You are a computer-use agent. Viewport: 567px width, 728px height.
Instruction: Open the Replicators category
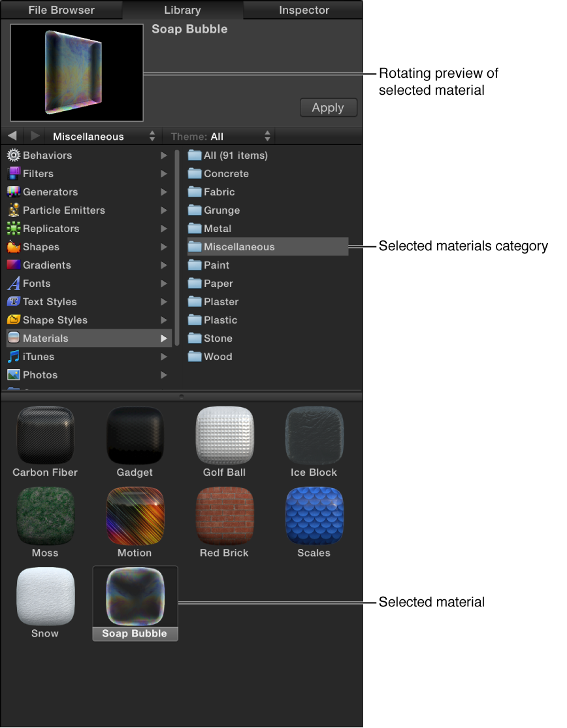[13, 229]
